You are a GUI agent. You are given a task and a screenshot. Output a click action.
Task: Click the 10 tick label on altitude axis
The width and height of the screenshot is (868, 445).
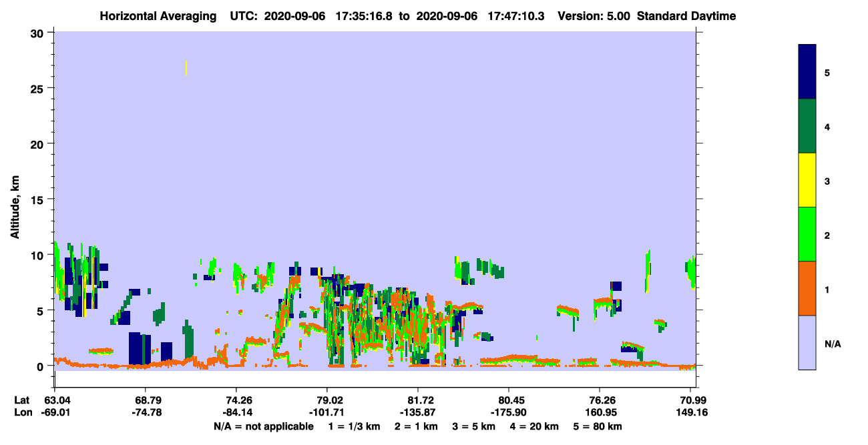[x=38, y=255]
